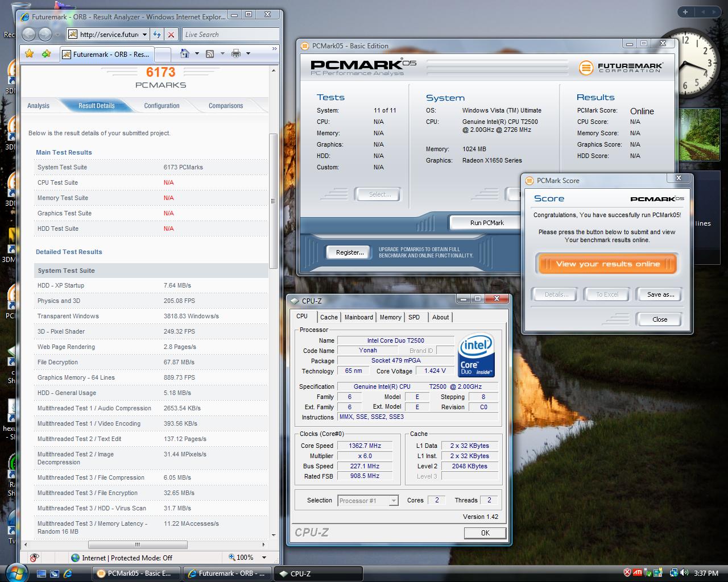Open Analysis tab on ORB page
The width and height of the screenshot is (728, 582).
[x=38, y=106]
